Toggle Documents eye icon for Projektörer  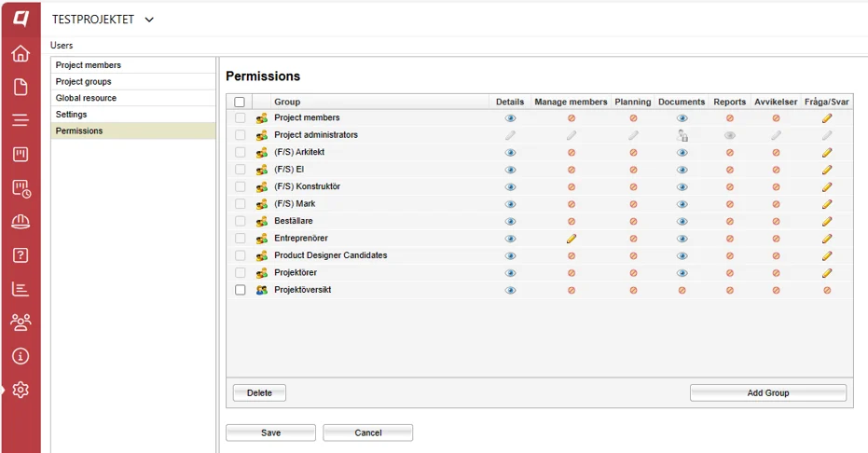pos(682,273)
